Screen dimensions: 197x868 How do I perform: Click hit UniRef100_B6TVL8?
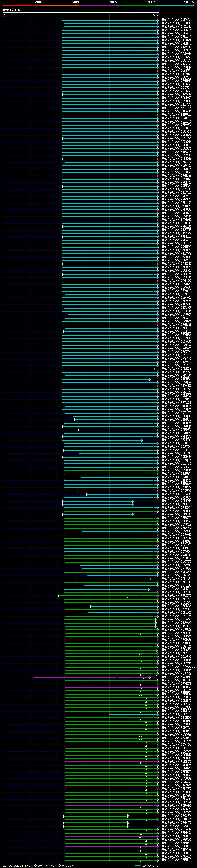(x=177, y=108)
